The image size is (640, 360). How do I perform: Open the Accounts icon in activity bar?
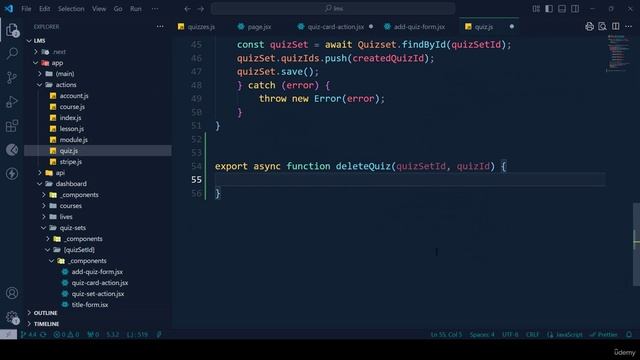[x=12, y=293]
